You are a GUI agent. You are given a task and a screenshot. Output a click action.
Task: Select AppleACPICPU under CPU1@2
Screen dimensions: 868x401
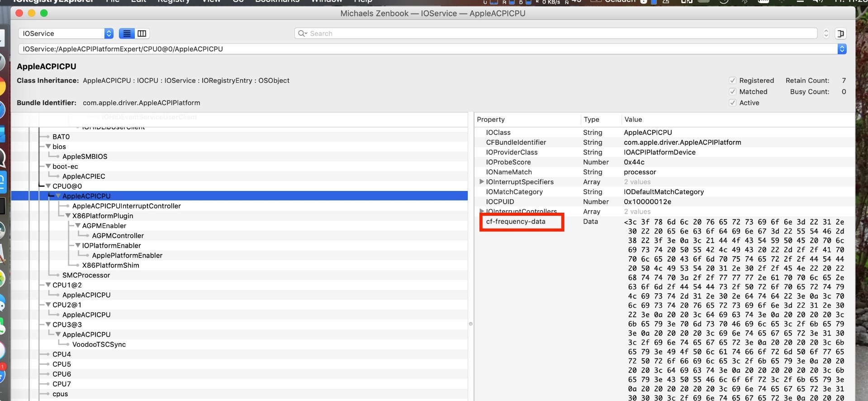point(86,295)
